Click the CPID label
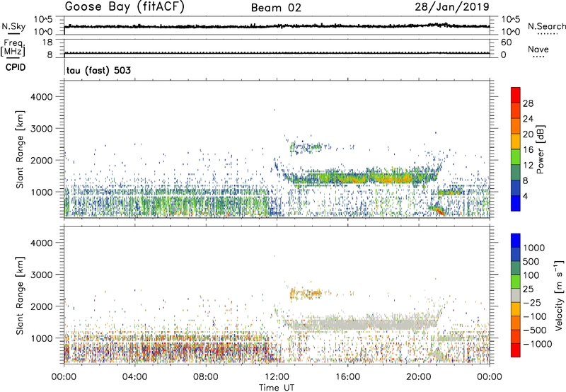The width and height of the screenshot is (566, 392). click(x=16, y=67)
